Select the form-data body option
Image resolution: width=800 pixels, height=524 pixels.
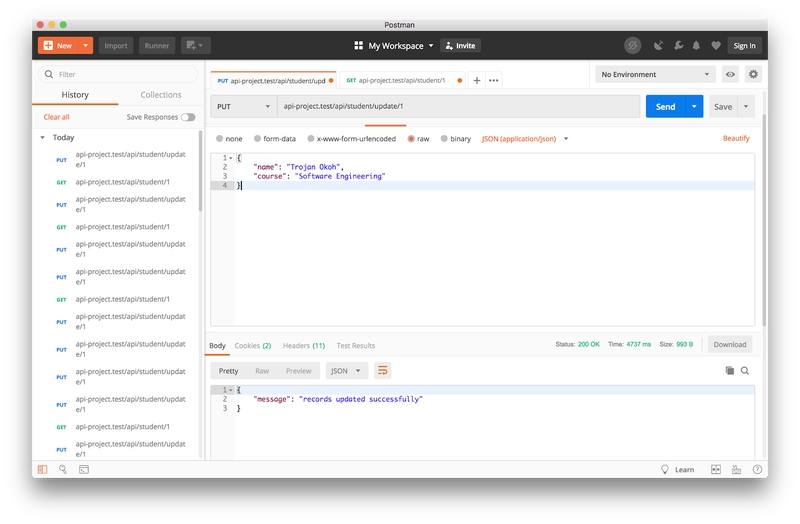[275, 139]
